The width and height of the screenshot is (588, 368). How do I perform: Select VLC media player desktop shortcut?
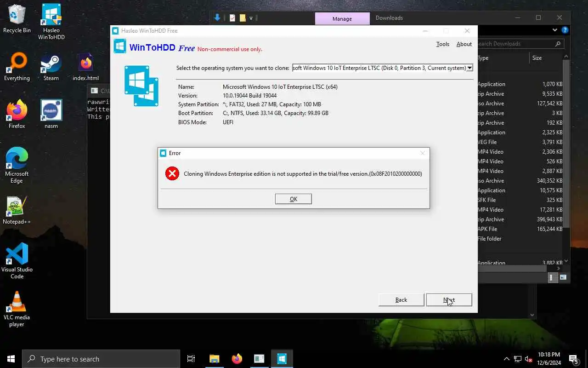coord(17,309)
